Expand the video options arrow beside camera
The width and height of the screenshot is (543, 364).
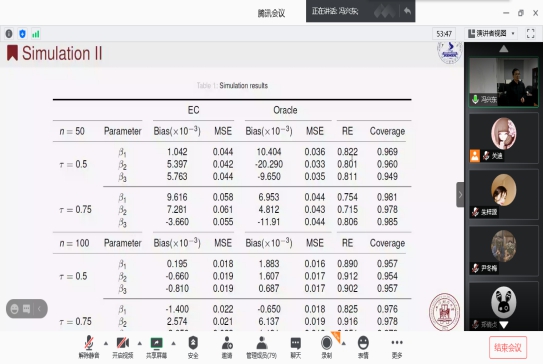click(x=140, y=343)
